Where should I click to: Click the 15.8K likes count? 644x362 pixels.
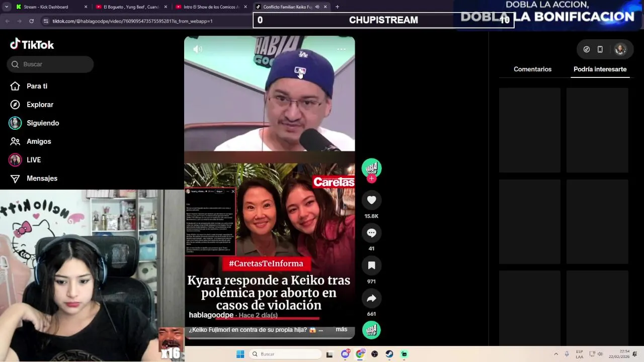click(371, 216)
